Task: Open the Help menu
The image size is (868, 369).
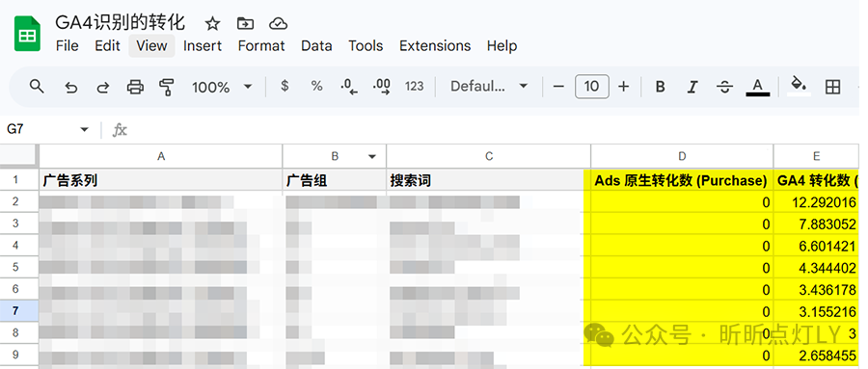Action: 502,45
